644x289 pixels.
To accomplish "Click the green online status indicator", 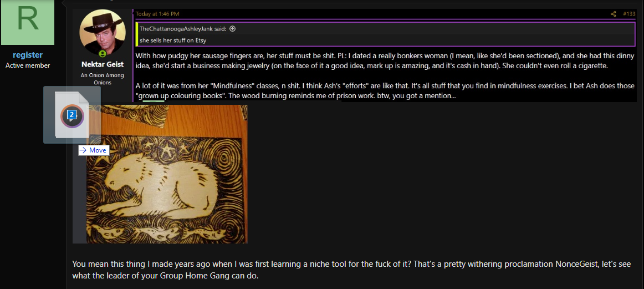I will point(103,54).
